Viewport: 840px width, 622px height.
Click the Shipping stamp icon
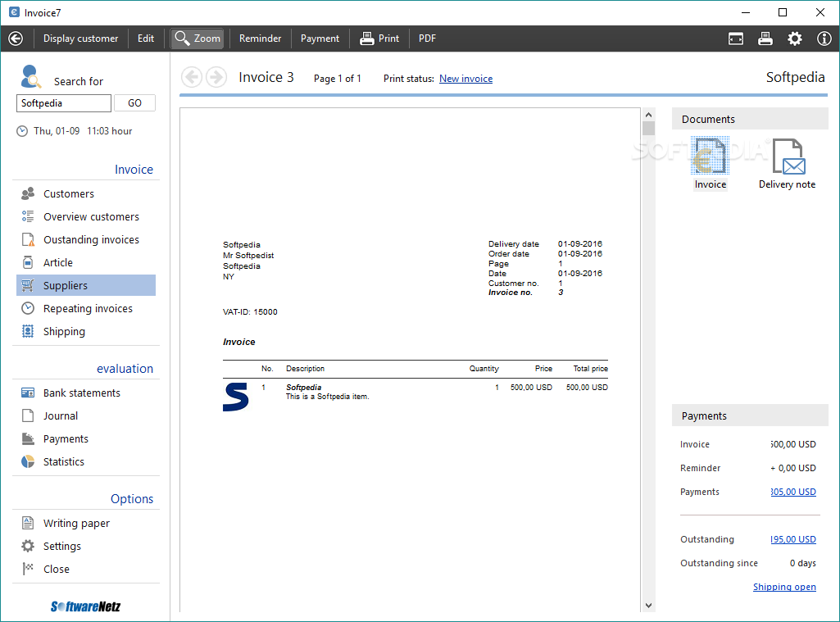(28, 332)
